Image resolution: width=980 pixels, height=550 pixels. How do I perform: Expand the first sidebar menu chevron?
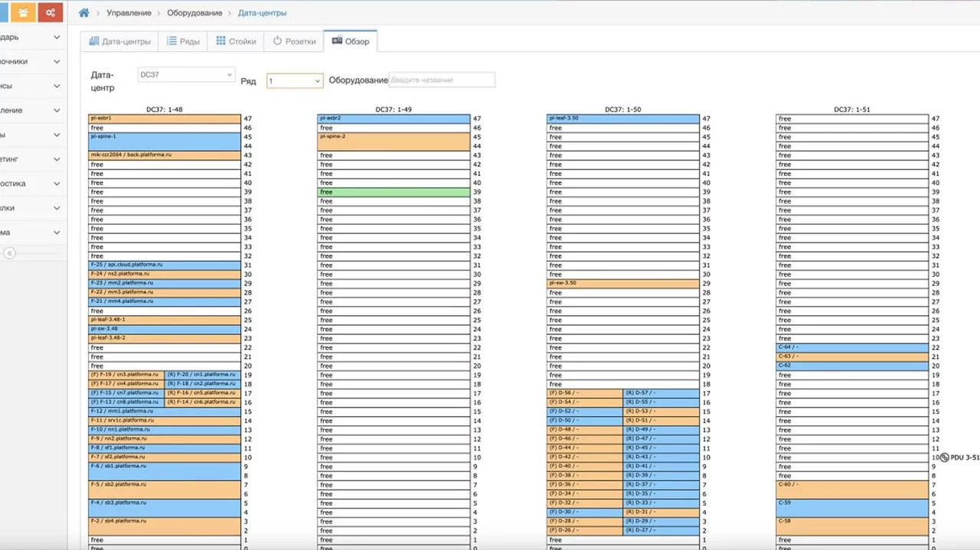[57, 37]
